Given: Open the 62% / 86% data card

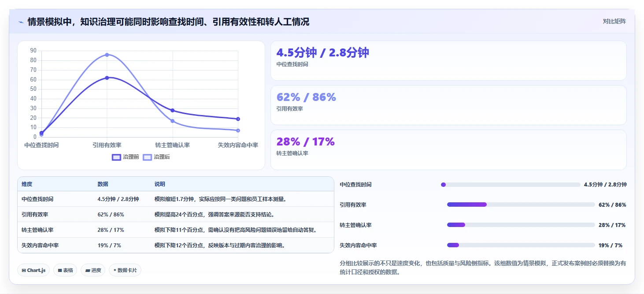Looking at the screenshot, I should point(448,105).
